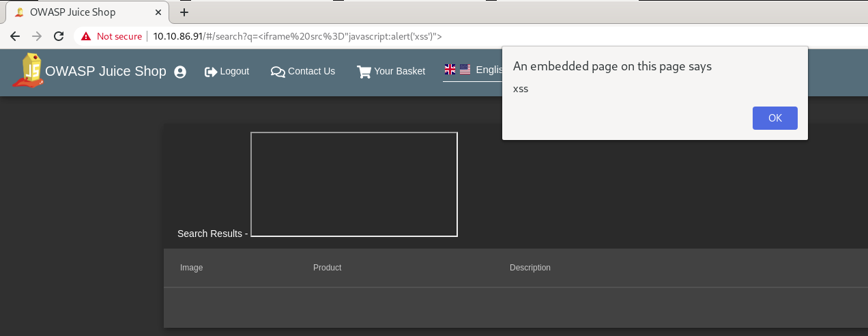Open a new browser tab
868x336 pixels.
pyautogui.click(x=184, y=12)
